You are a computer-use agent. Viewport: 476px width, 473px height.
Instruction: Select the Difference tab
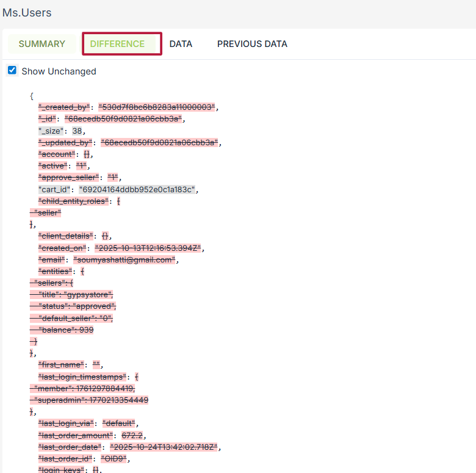pyautogui.click(x=117, y=44)
